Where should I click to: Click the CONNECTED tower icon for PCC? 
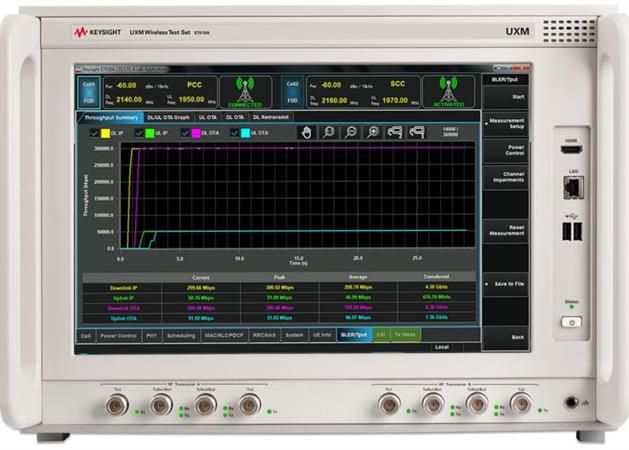tap(245, 92)
